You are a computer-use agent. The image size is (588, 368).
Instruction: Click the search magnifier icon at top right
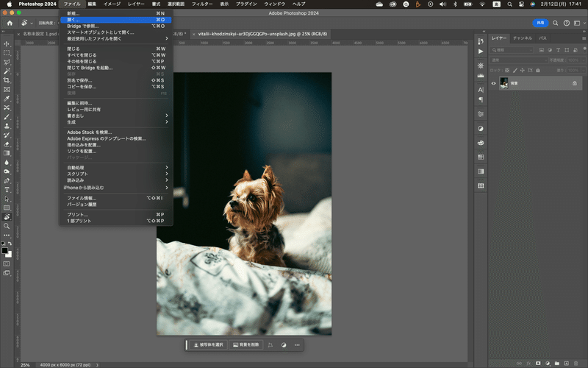556,24
